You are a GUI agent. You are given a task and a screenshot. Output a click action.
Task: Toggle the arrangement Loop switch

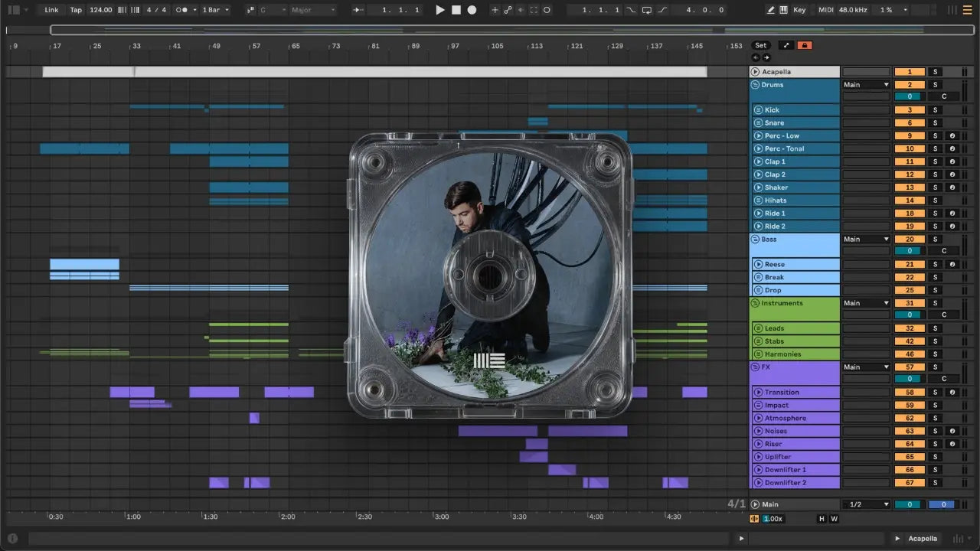tap(647, 10)
